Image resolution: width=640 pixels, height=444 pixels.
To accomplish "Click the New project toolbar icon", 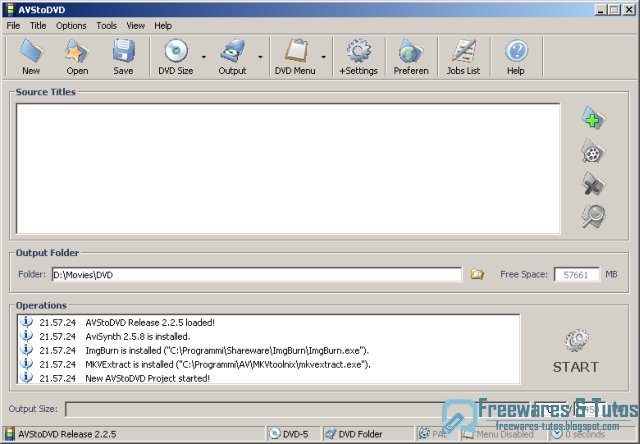I will (31, 51).
